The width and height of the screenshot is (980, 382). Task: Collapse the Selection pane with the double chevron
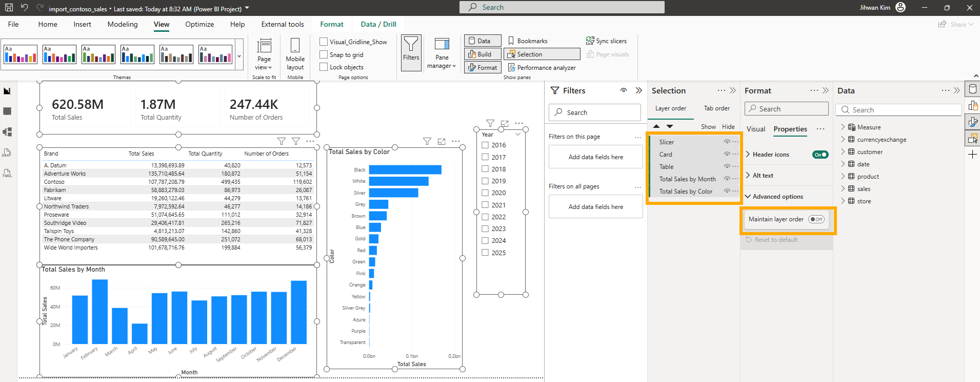pos(733,90)
